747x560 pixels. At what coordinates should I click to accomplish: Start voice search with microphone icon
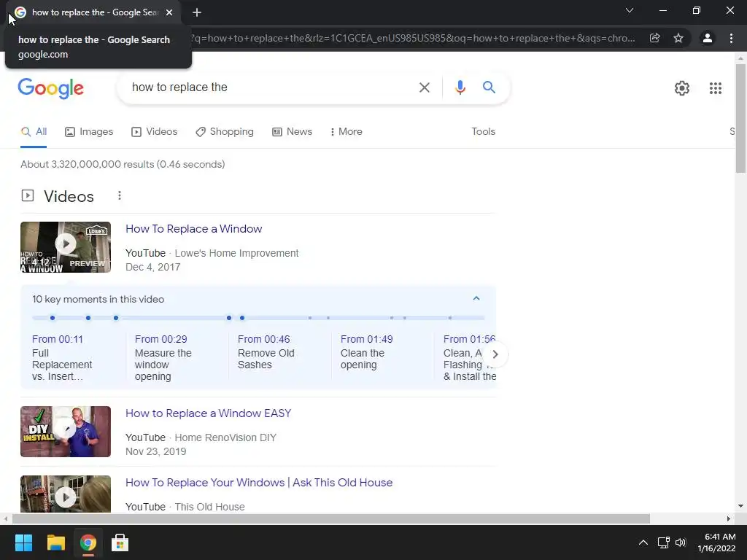click(x=460, y=87)
